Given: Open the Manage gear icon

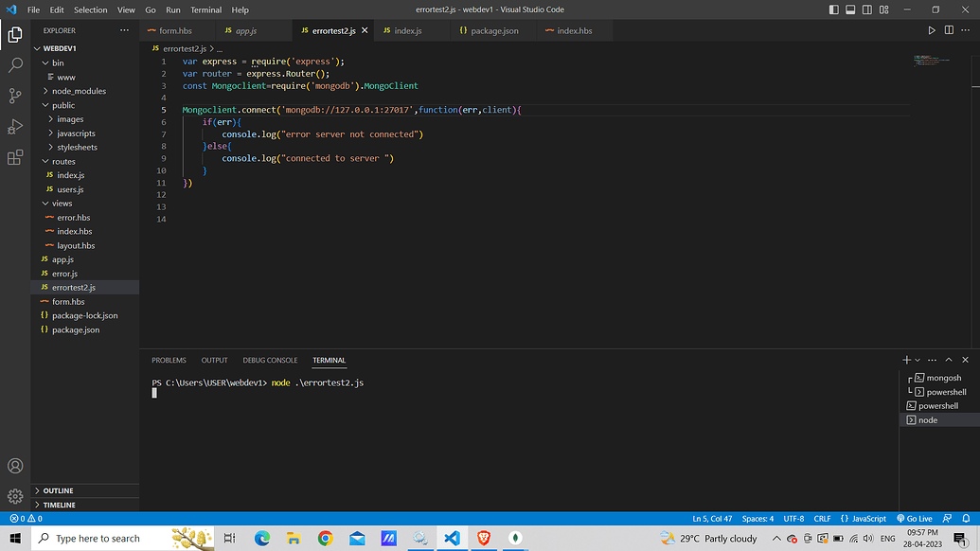Looking at the screenshot, I should [x=14, y=495].
